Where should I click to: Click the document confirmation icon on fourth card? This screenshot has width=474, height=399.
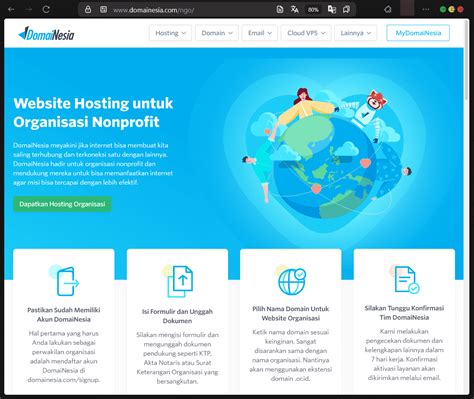(x=405, y=279)
